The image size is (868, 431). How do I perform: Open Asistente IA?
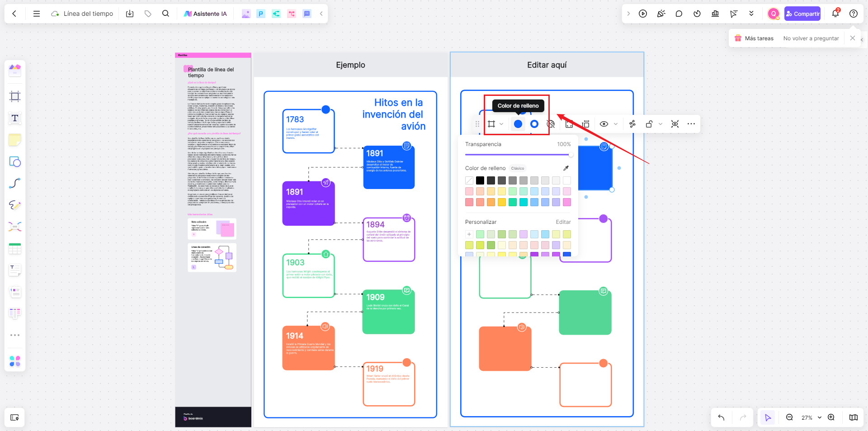click(x=205, y=14)
